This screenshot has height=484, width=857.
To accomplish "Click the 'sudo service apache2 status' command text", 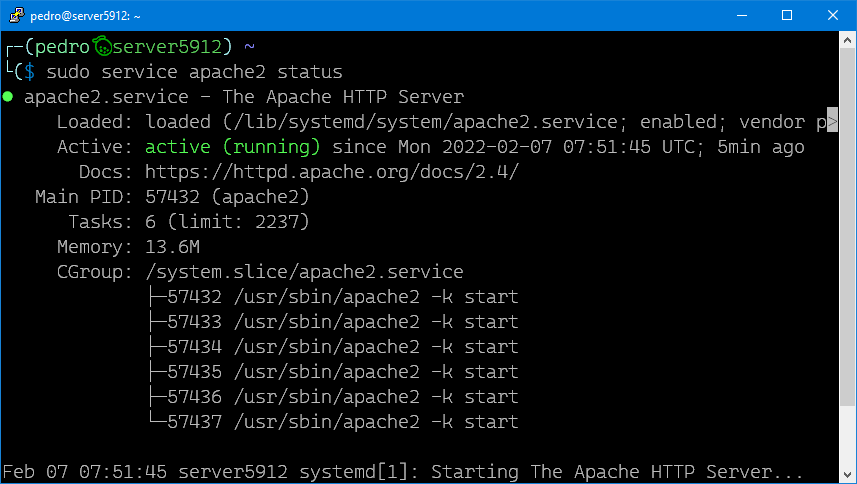I will [x=194, y=72].
